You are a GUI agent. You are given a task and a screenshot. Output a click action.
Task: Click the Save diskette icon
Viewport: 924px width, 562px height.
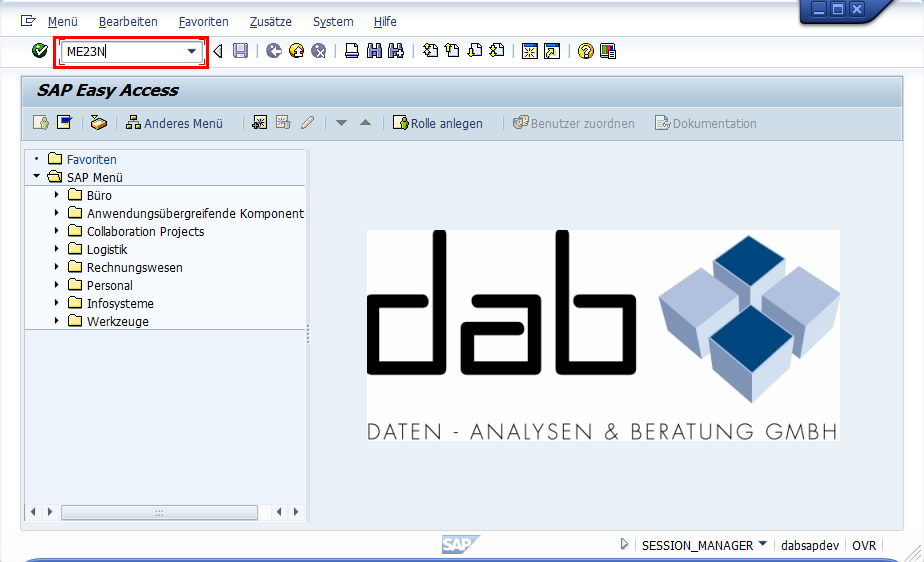(240, 51)
